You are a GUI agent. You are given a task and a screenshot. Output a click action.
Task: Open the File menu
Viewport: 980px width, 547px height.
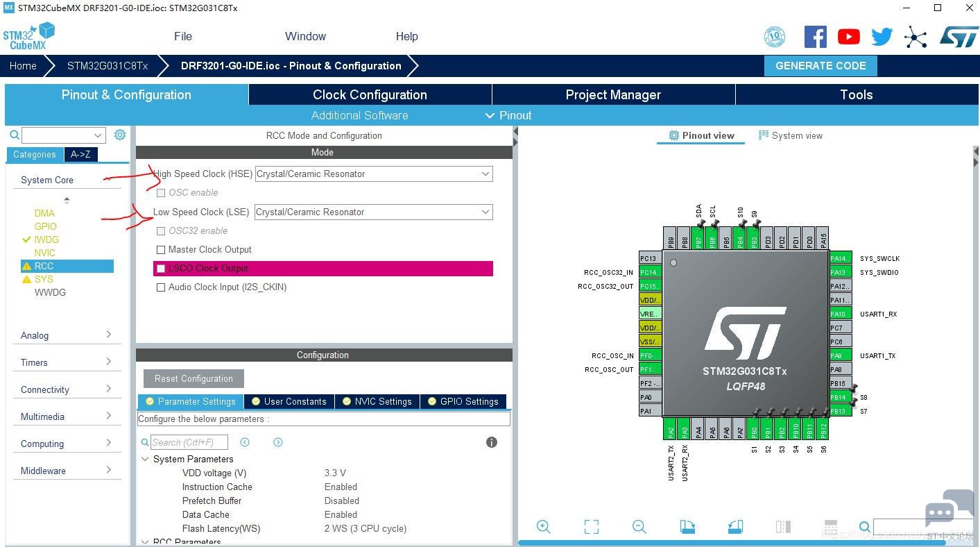183,36
